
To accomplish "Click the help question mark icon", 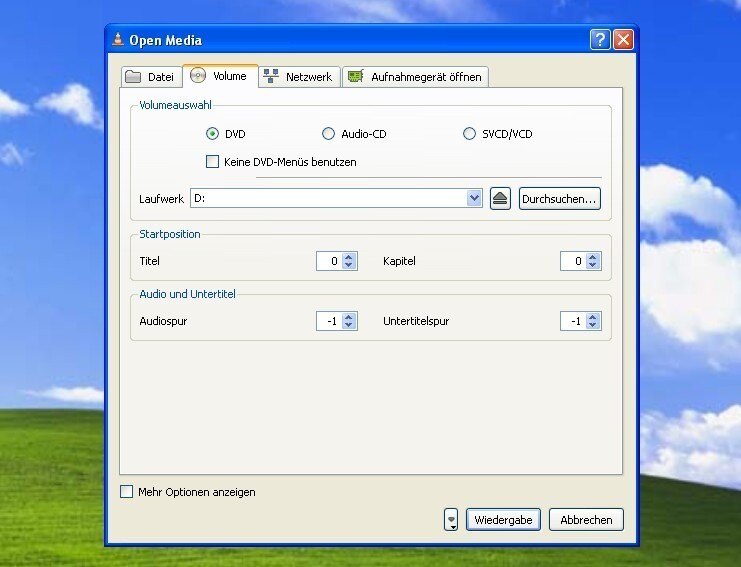I will pyautogui.click(x=600, y=40).
